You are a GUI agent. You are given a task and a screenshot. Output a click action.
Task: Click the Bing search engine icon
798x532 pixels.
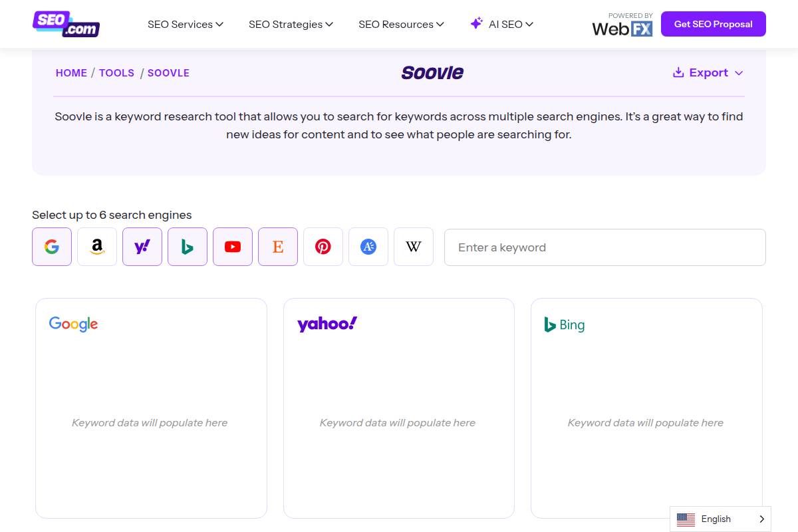188,247
